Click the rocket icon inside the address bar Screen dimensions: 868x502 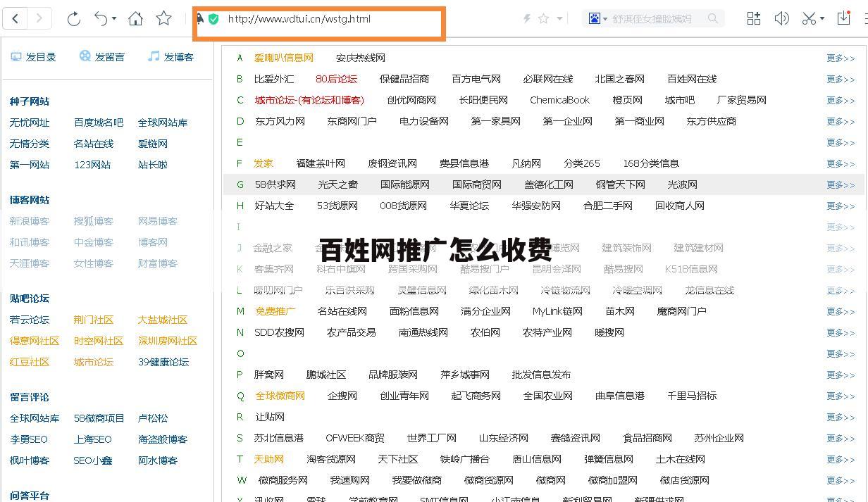tap(201, 19)
